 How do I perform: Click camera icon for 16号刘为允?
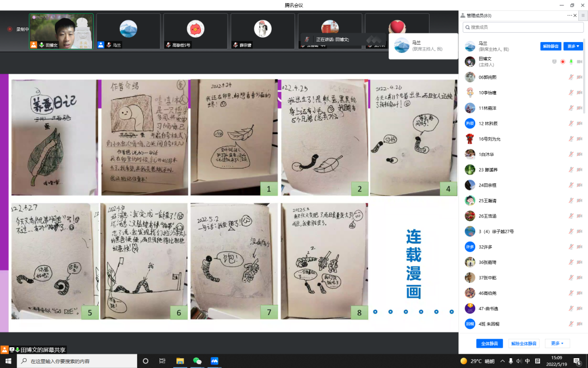579,138
